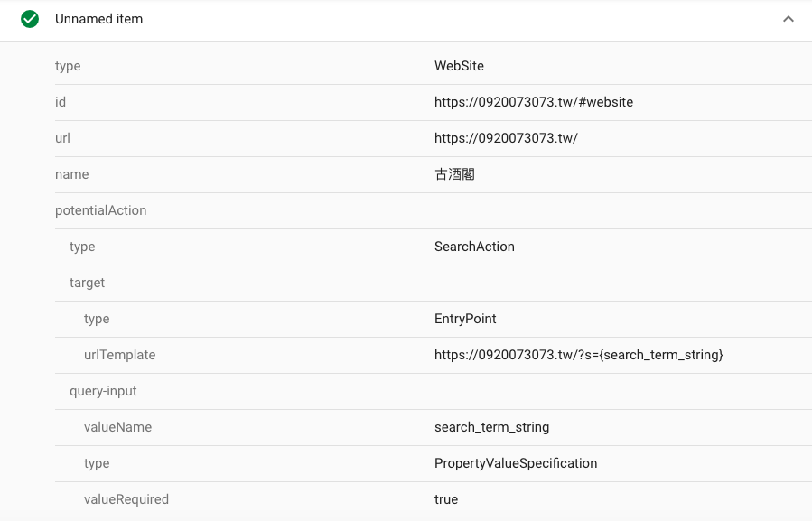Collapse the Unnamed item section chevron
The height and width of the screenshot is (521, 812).
point(789,19)
